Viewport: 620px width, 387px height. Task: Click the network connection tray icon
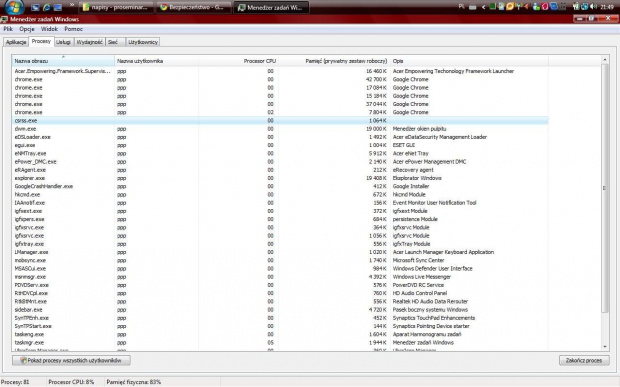585,6
